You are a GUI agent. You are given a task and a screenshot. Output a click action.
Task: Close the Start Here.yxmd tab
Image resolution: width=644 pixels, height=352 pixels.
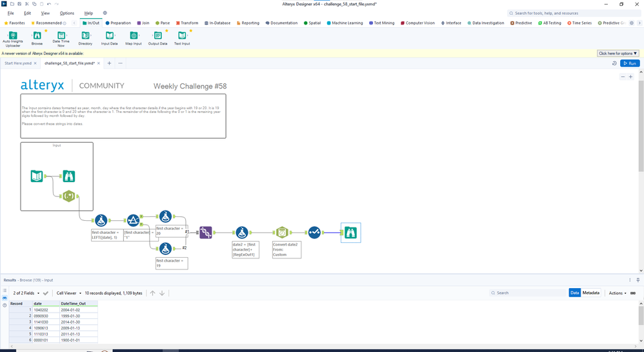coord(35,63)
